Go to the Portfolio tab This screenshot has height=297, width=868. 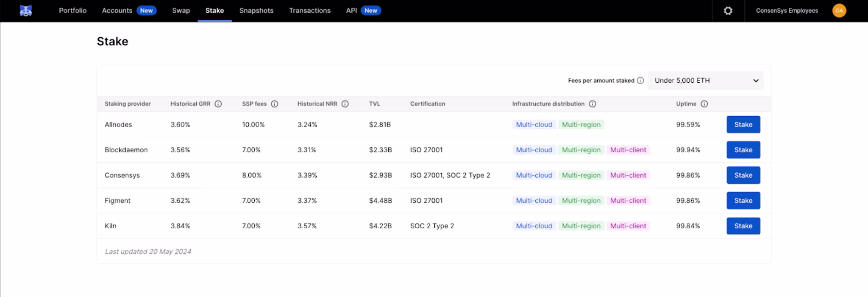coord(73,11)
